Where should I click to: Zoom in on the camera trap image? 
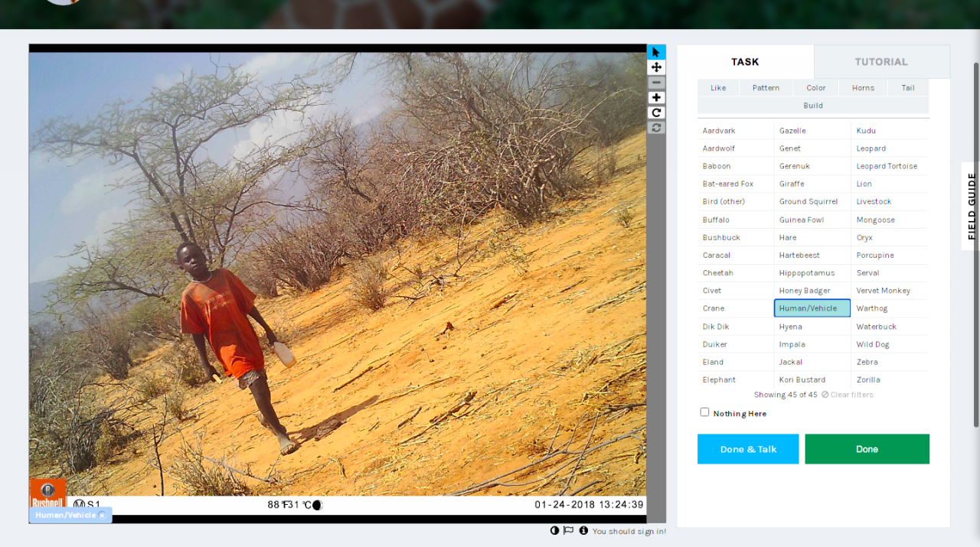tap(656, 98)
